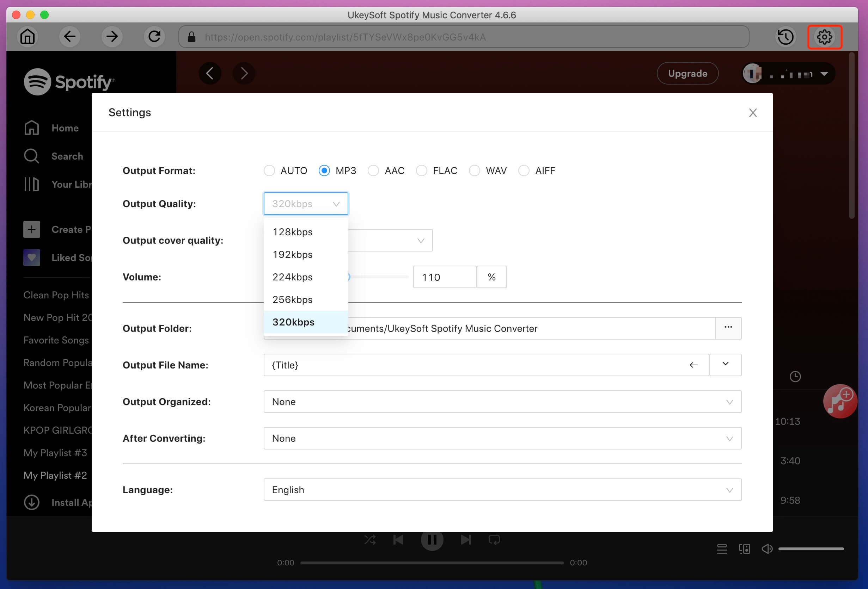
Task: Click the skip to previous track icon
Action: (400, 540)
